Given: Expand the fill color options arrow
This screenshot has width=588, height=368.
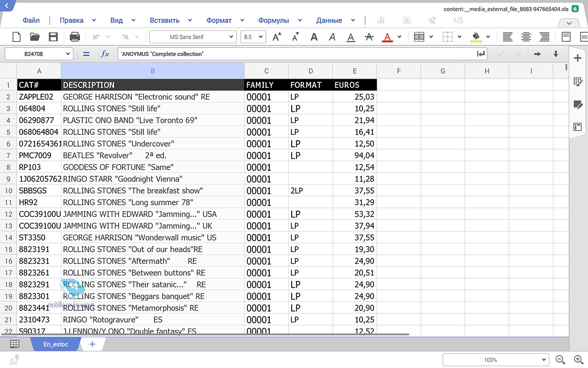Looking at the screenshot, I should pyautogui.click(x=487, y=37).
